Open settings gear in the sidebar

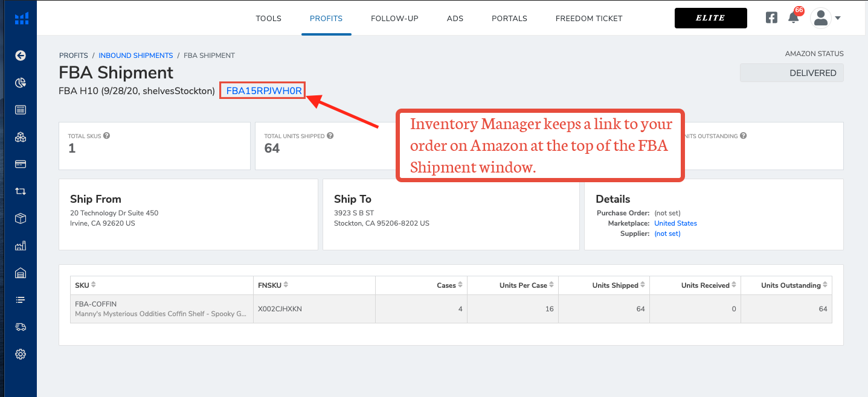(x=21, y=354)
